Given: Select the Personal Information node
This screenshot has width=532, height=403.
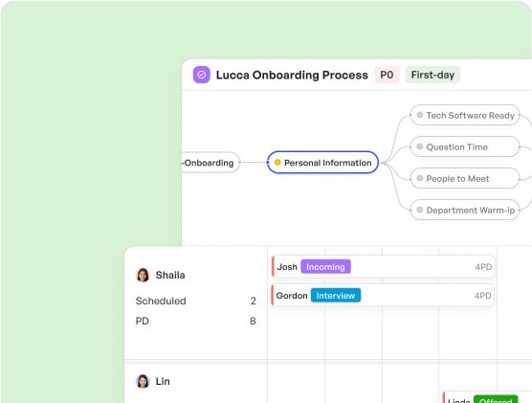Looking at the screenshot, I should (x=322, y=163).
